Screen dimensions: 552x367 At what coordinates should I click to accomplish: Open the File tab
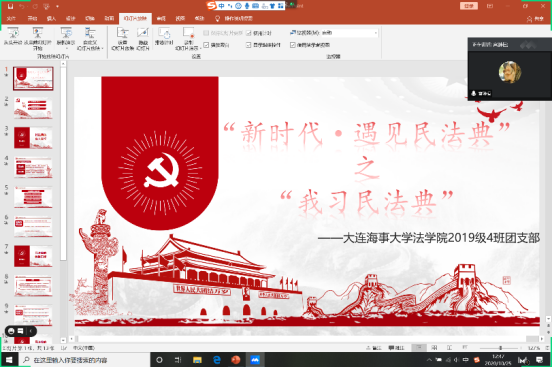tap(11, 18)
